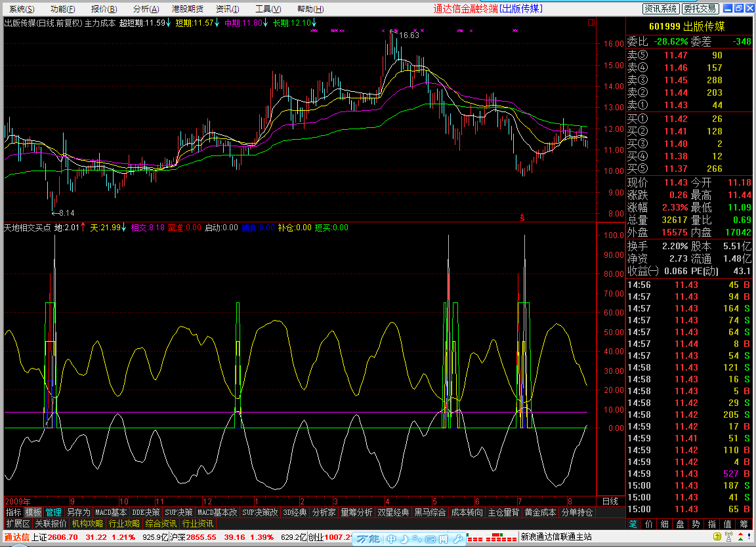Screen dimensions: 756x547
Task: Select the 势 trend tab
Action: pyautogui.click(x=696, y=524)
